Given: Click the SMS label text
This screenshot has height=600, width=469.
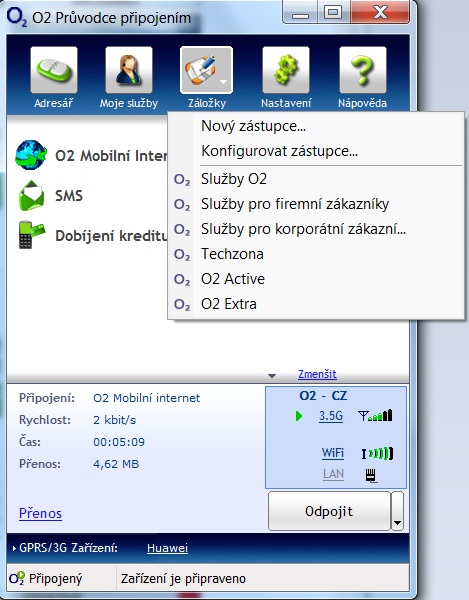Looking at the screenshot, I should pos(69,196).
